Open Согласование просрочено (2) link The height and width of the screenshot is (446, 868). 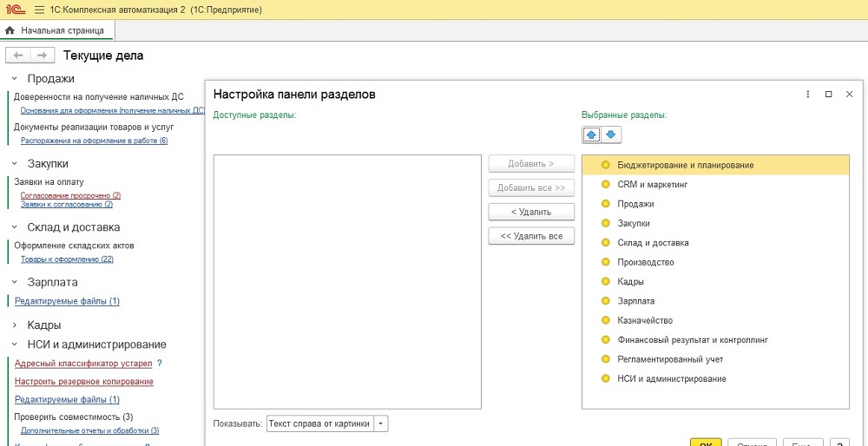click(70, 195)
